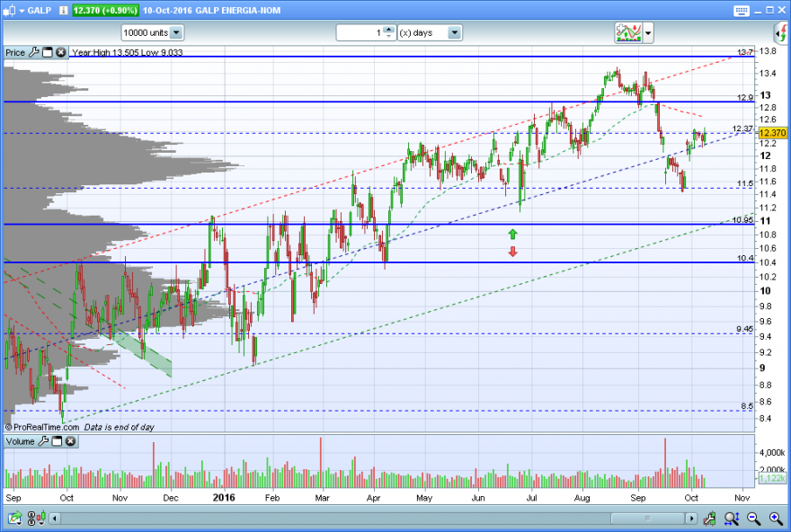Click the scrollbar left arrow
791x532 pixels.
[x=55, y=519]
